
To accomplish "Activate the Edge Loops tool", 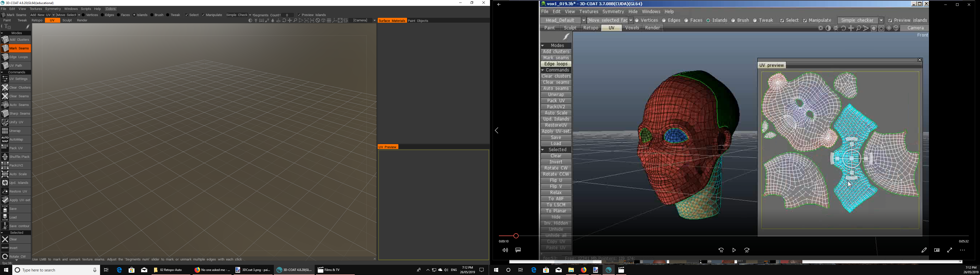I will (x=16, y=57).
